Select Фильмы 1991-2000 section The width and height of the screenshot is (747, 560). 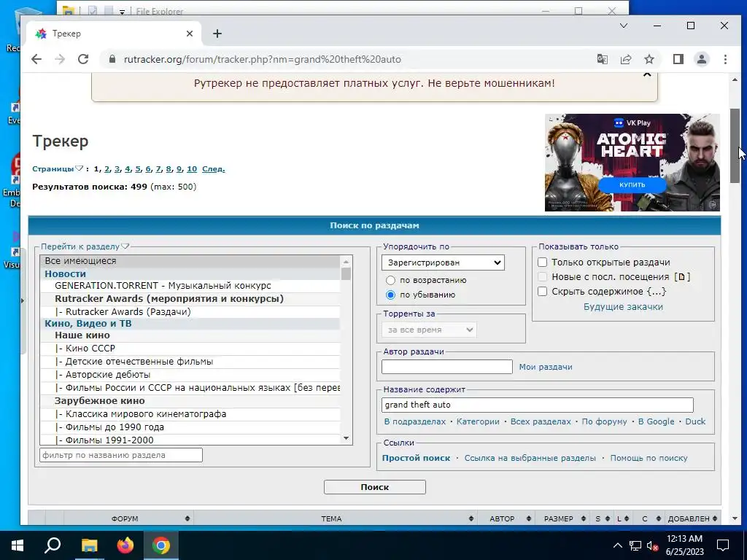point(190,440)
